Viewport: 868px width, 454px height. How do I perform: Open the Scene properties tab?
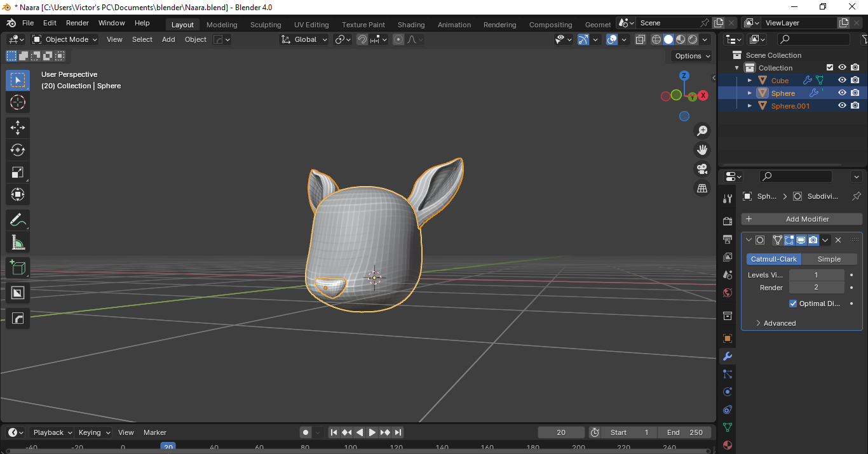(x=728, y=274)
